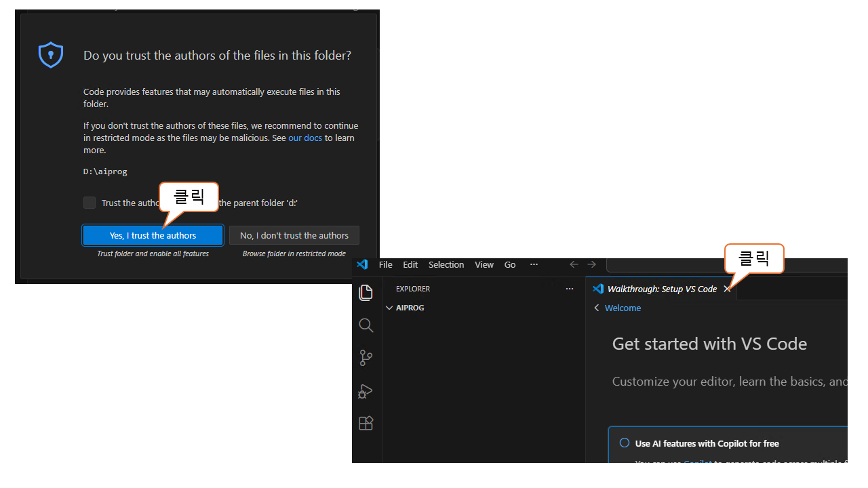The width and height of the screenshot is (868, 488).
Task: Expand the hidden menu bar items ellipsis
Action: (x=534, y=264)
